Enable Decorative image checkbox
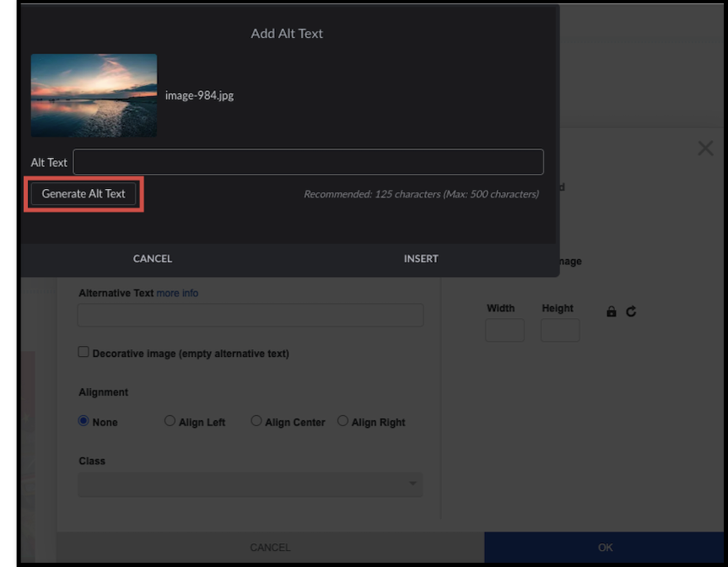This screenshot has height=567, width=728. [x=84, y=352]
